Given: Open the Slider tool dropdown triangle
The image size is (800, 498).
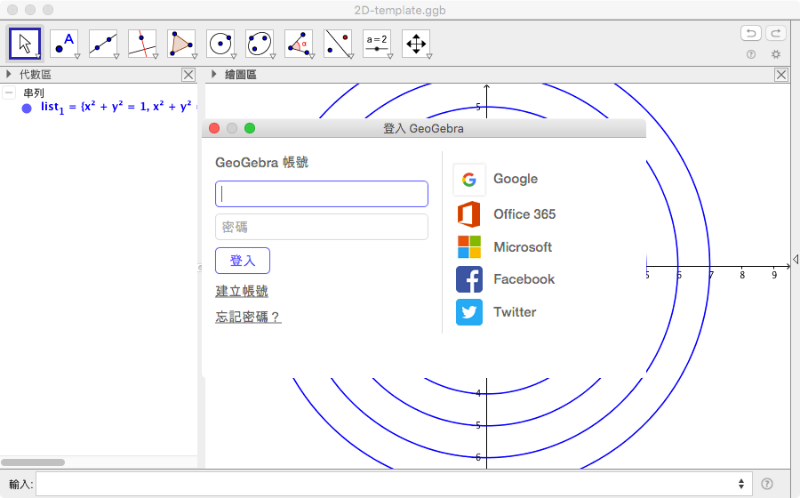Looking at the screenshot, I should pyautogui.click(x=390, y=56).
